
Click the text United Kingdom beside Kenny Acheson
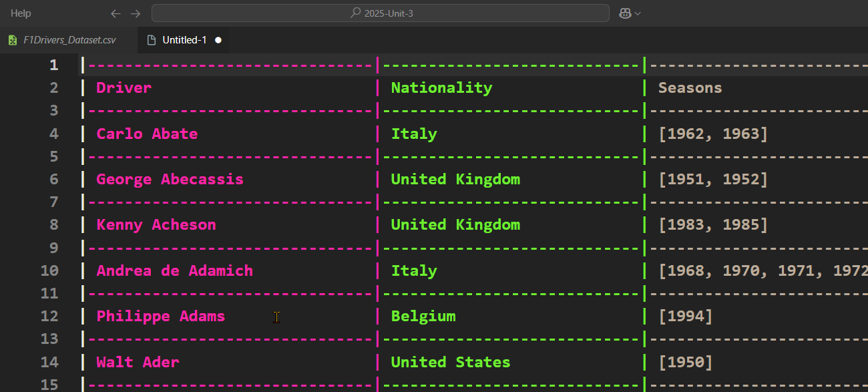455,224
